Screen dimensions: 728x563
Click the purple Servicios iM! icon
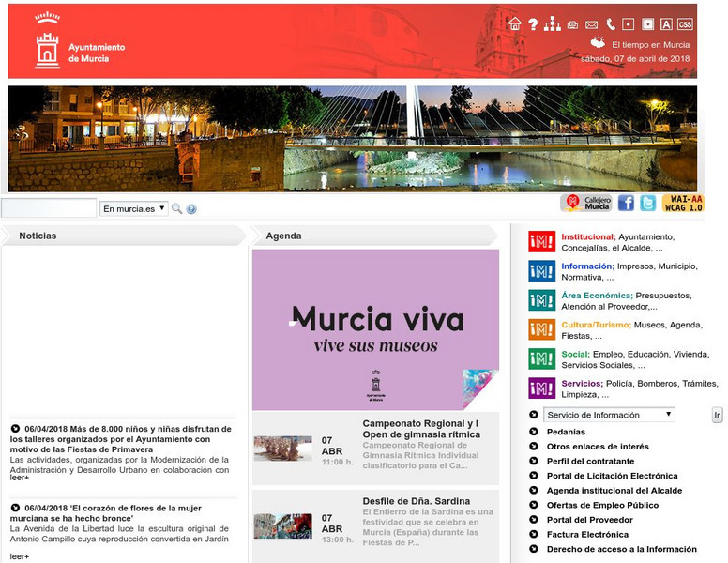542,388
